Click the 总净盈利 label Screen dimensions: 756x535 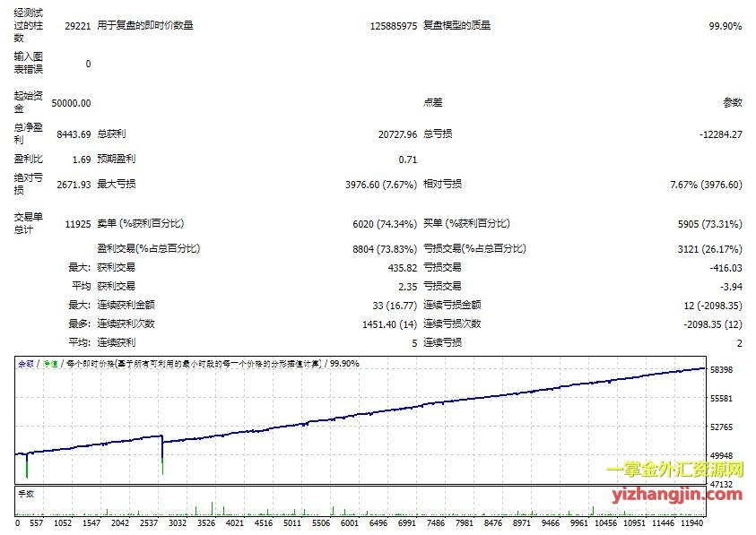pyautogui.click(x=28, y=134)
